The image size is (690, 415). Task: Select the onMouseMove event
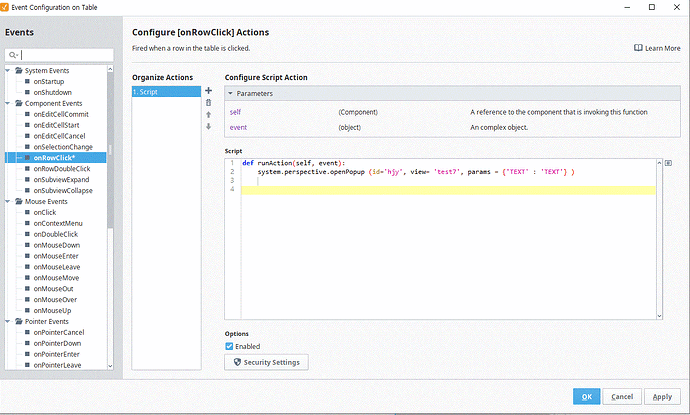tap(56, 278)
